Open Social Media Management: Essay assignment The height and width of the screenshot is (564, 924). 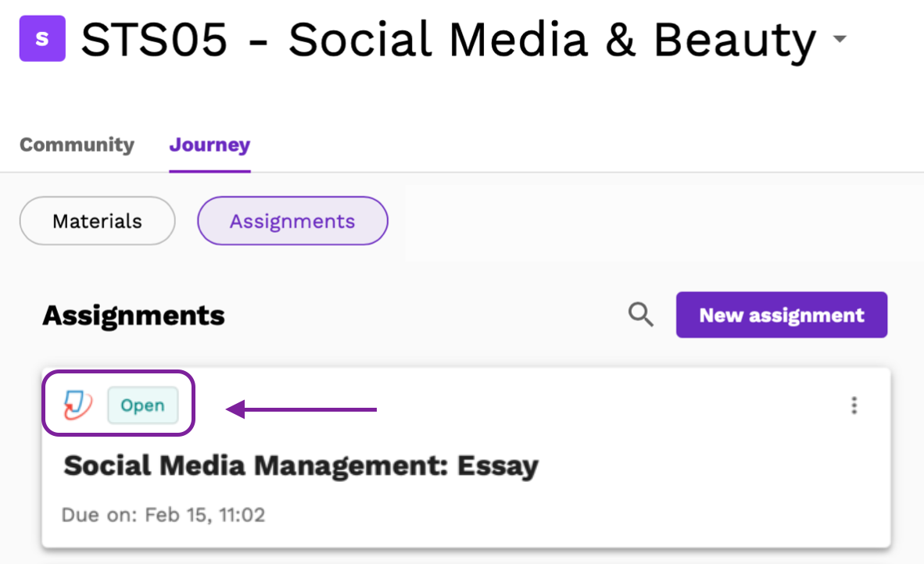(301, 466)
